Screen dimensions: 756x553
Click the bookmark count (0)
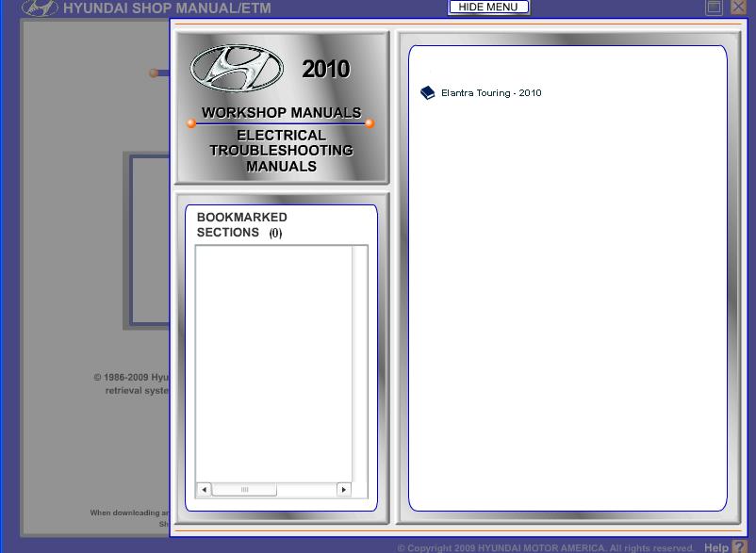click(275, 233)
